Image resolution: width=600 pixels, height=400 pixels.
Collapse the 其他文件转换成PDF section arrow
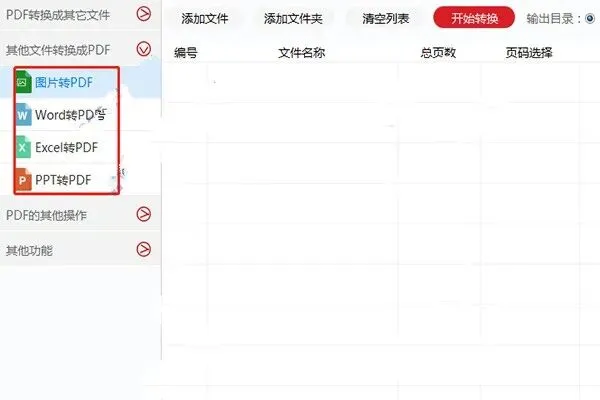click(x=144, y=49)
